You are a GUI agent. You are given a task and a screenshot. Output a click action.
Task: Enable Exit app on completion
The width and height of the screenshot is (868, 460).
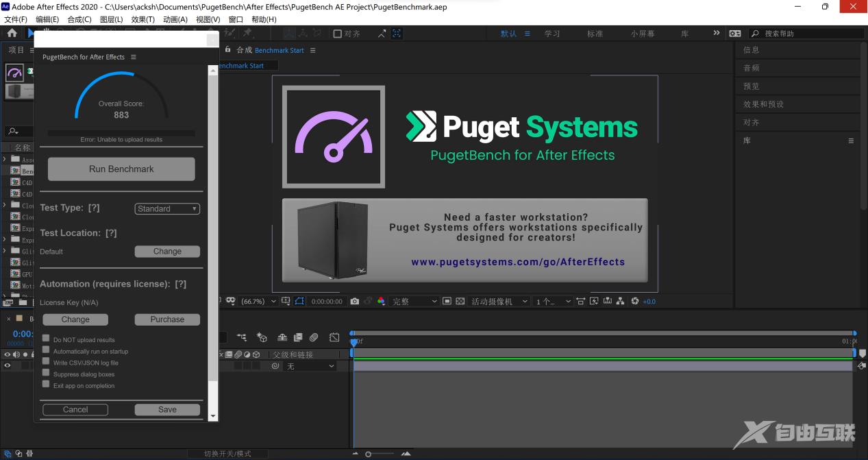tap(46, 384)
